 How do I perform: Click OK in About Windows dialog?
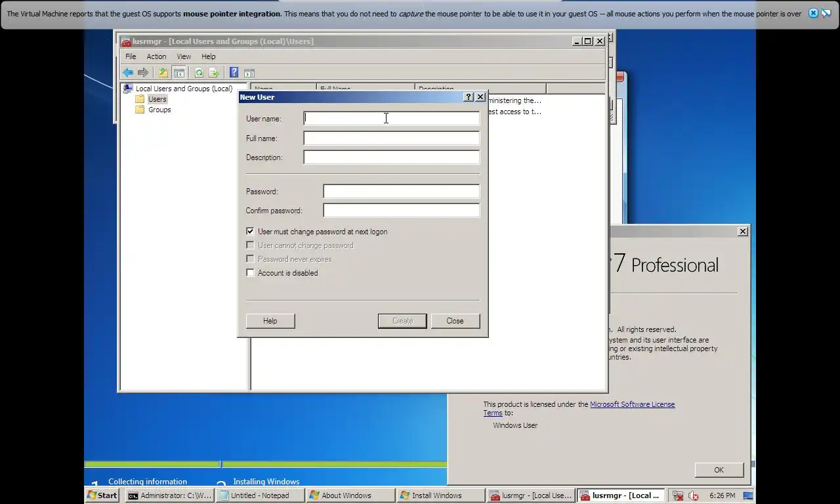719,470
